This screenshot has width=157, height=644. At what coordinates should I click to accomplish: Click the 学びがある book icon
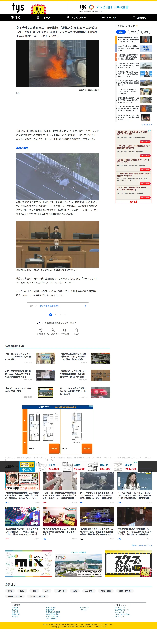tap(65, 330)
